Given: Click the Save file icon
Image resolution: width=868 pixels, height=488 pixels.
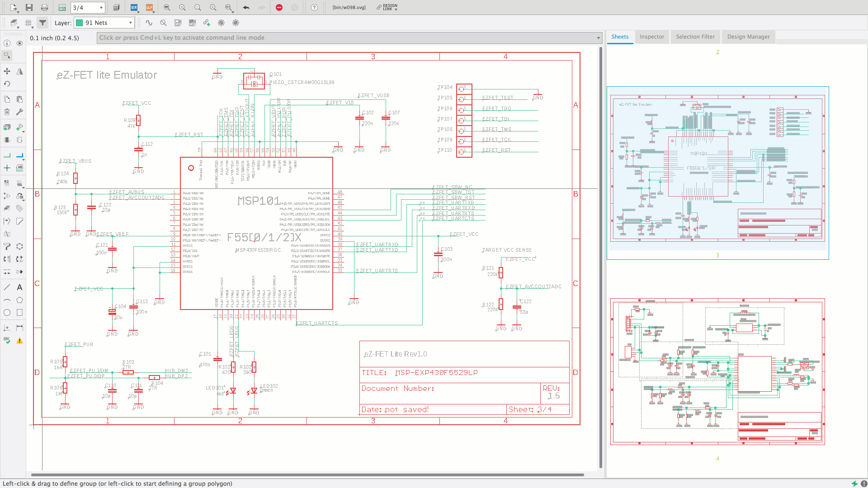Looking at the screenshot, I should tap(29, 7).
